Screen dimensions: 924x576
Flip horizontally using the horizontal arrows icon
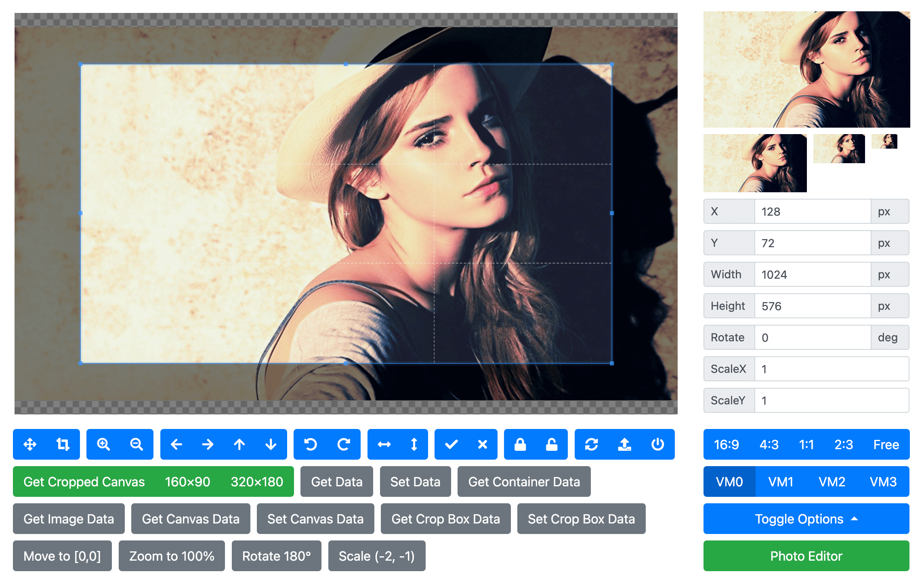pos(384,444)
